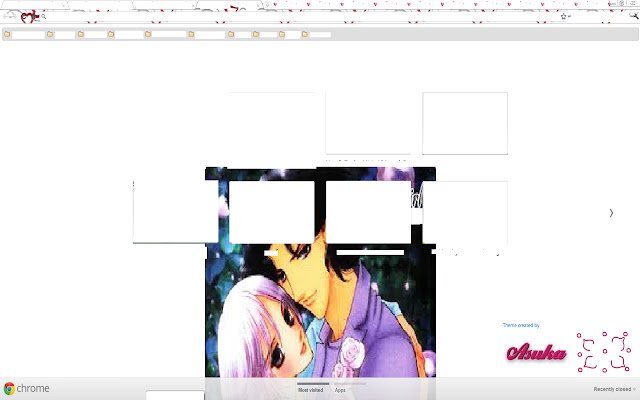Click the Asuka theme author logo

tap(536, 352)
